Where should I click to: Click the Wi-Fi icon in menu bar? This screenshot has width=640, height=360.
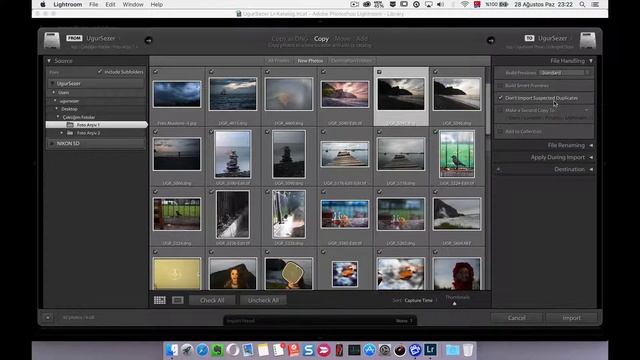click(464, 4)
